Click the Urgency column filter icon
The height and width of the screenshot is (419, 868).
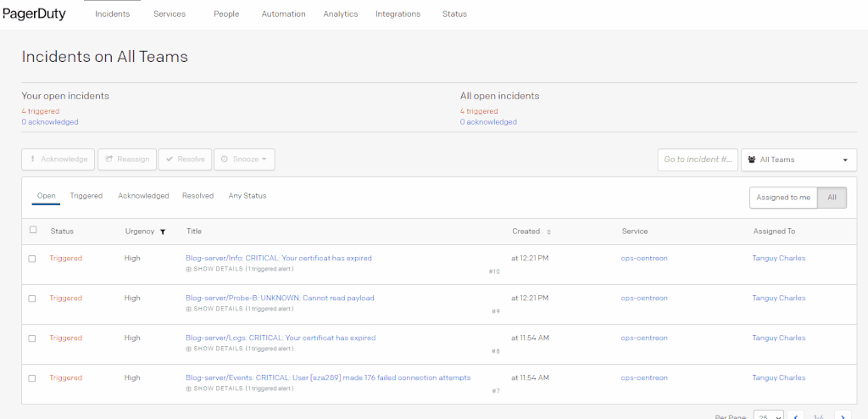[162, 232]
